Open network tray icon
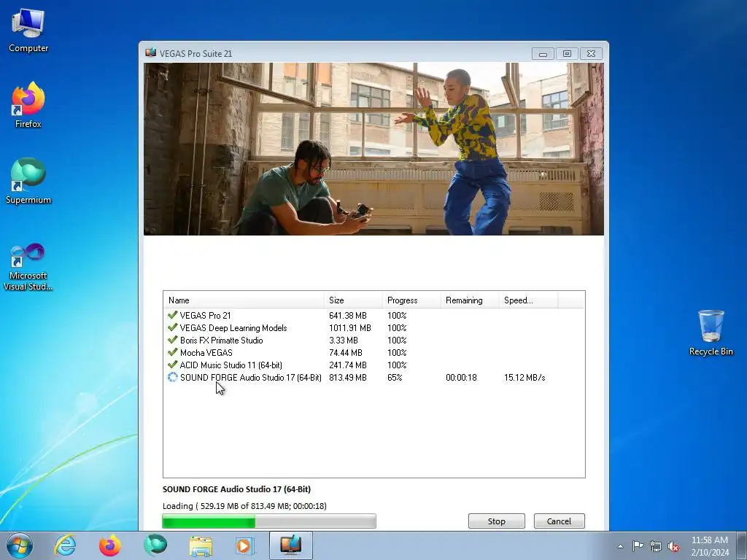Viewport: 747px width, 560px height. click(656, 546)
